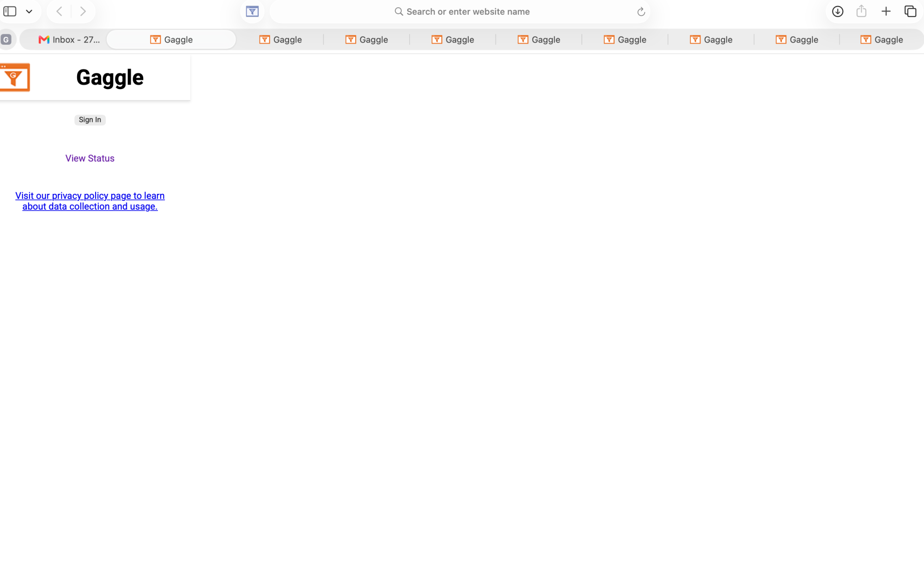Select the pinned G tab
This screenshot has height=572, width=924.
tap(6, 40)
